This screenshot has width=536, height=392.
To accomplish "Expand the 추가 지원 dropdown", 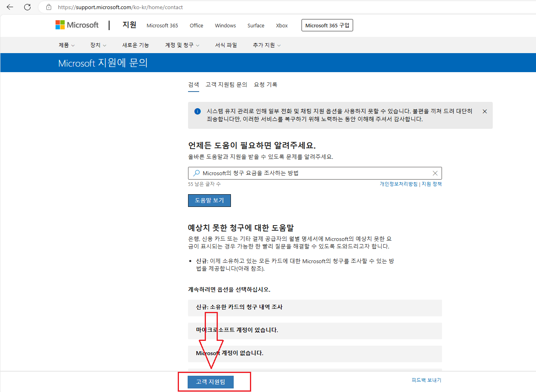I will point(267,45).
